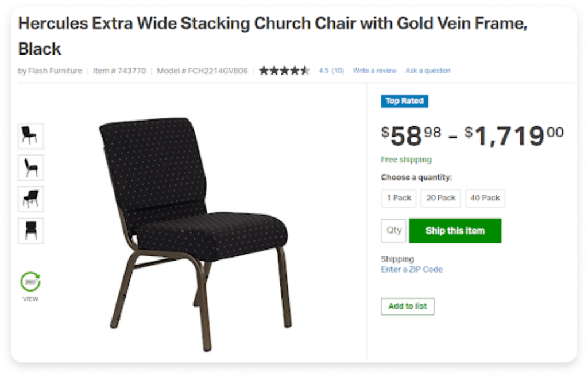
Task: Open the 4.5 (10) reviews link
Action: pyautogui.click(x=331, y=71)
